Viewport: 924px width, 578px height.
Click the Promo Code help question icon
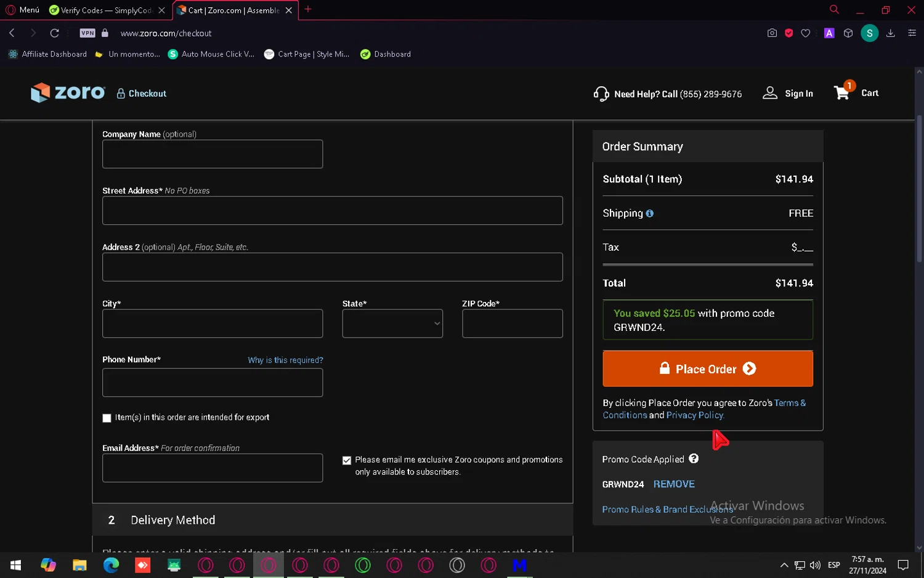[694, 458]
